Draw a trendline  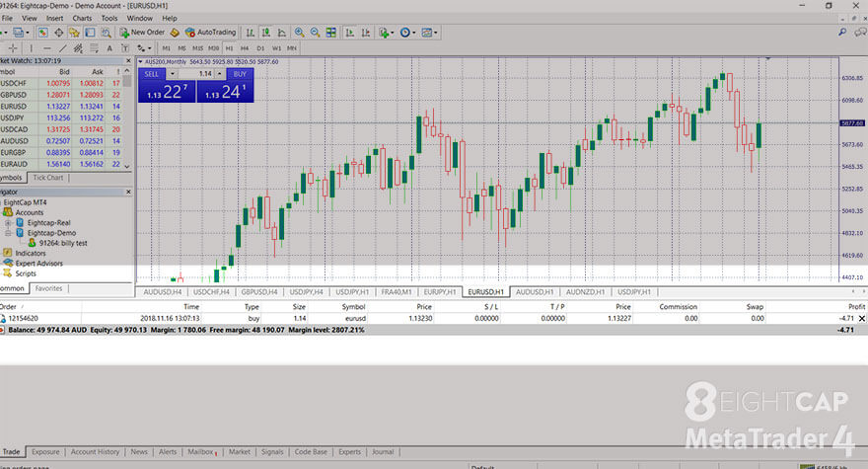point(62,48)
